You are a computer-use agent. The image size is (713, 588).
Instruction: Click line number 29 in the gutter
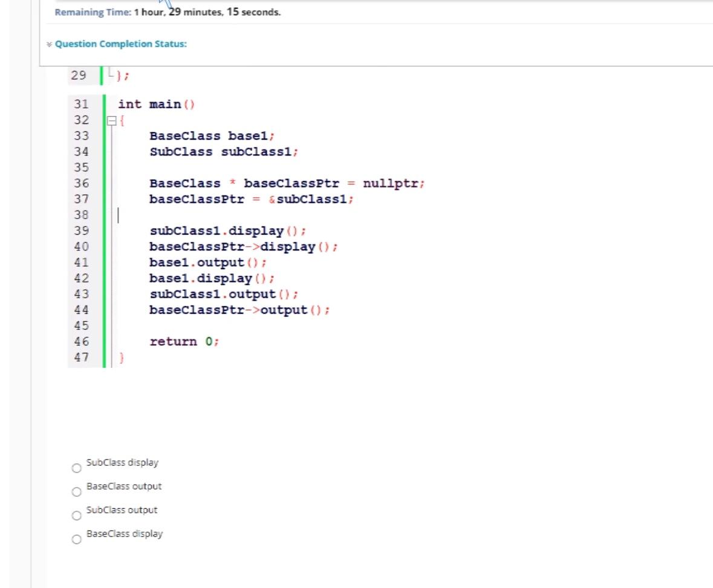coord(79,75)
